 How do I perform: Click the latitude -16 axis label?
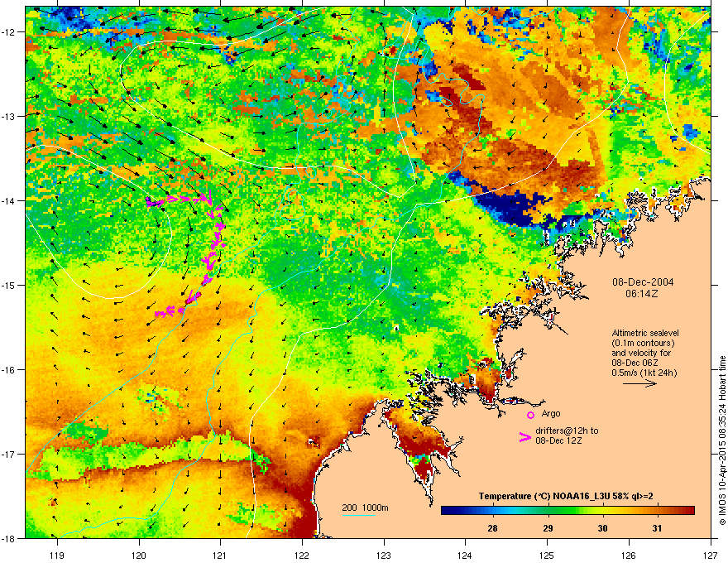pyautogui.click(x=9, y=370)
